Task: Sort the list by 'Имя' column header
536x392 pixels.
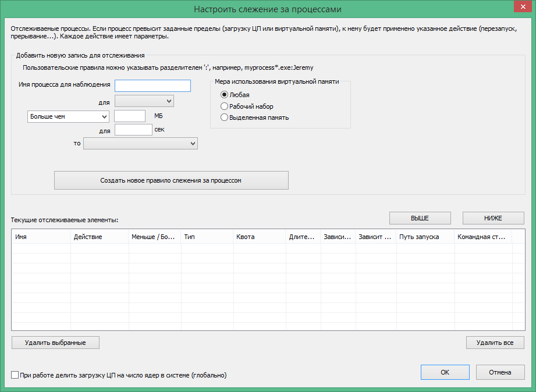Action: point(41,237)
